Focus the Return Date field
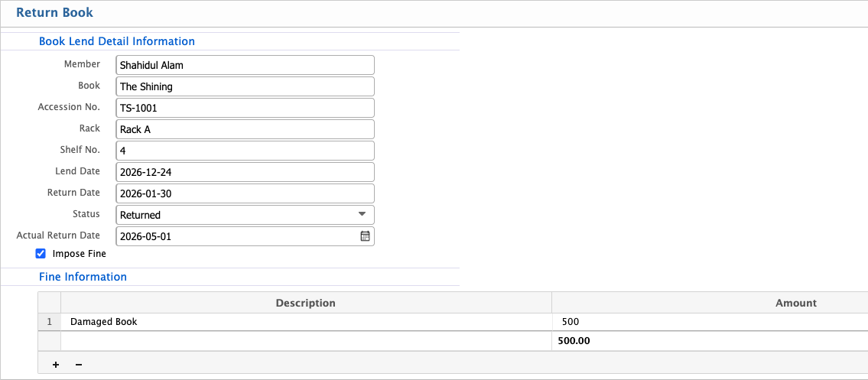 (x=245, y=193)
